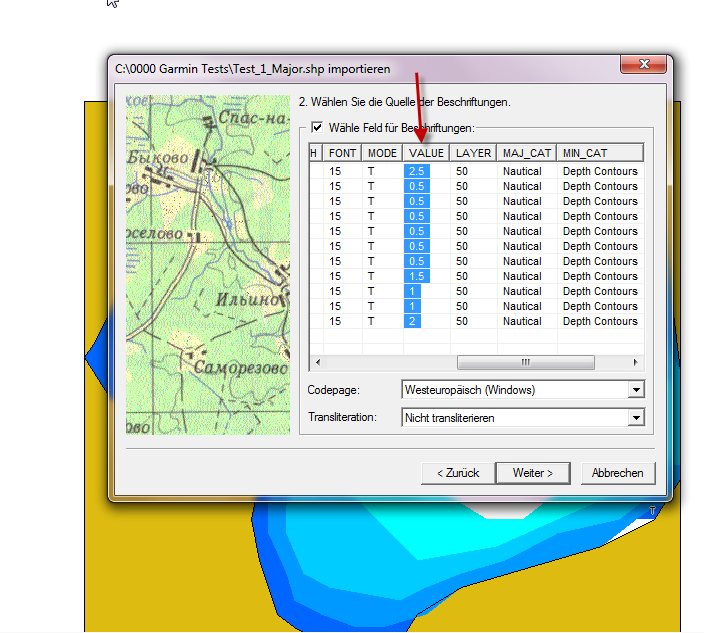Toggle the 'Wähle Feld für Beschriftungen' checkbox

(x=317, y=128)
